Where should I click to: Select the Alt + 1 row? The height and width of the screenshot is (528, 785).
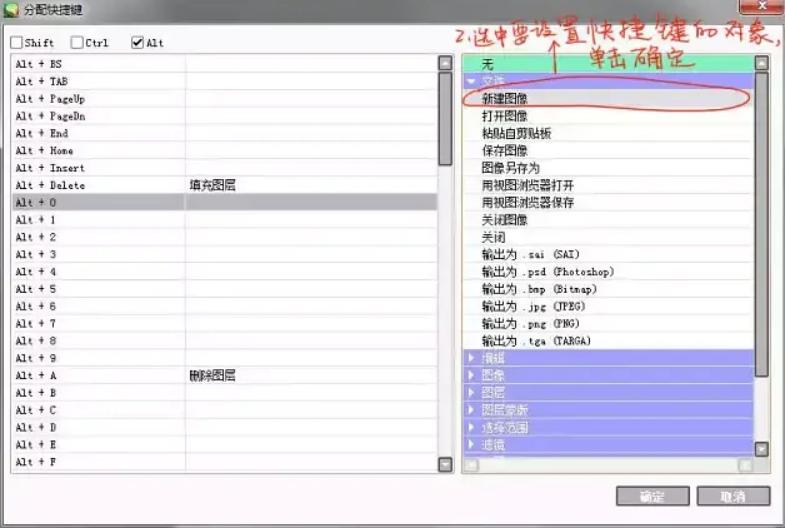[224, 220]
